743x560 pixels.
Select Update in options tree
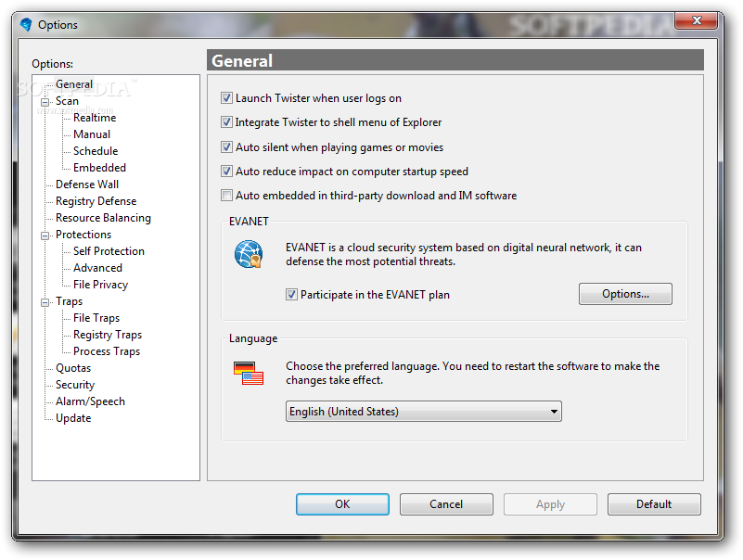click(73, 418)
